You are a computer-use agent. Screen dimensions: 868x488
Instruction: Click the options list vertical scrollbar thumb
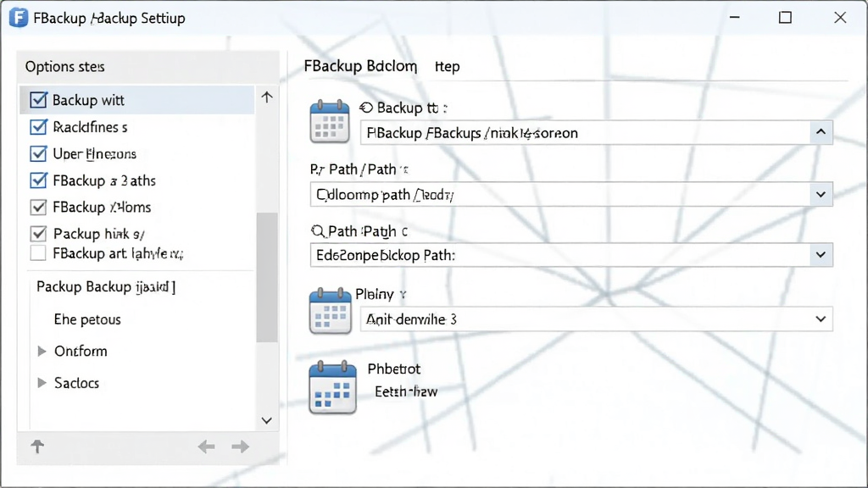pyautogui.click(x=267, y=277)
